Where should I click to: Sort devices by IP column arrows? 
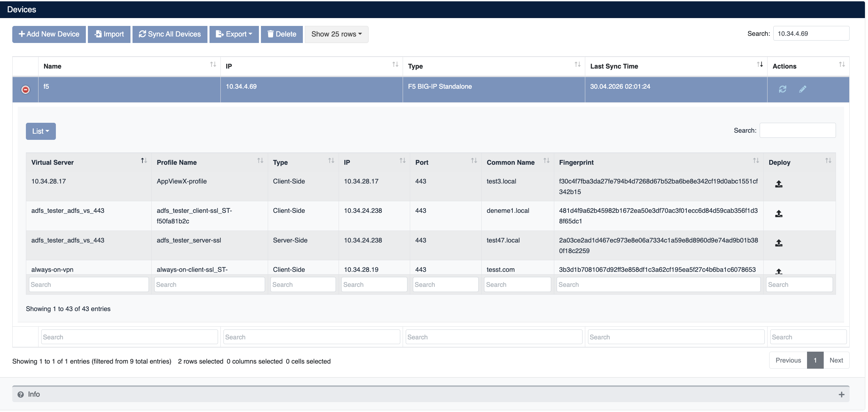(395, 64)
